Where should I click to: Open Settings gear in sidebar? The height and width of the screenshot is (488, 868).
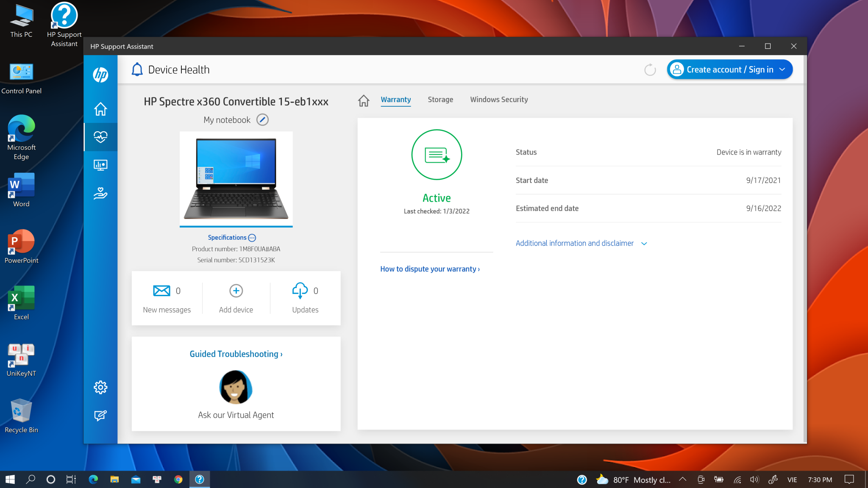(x=100, y=387)
